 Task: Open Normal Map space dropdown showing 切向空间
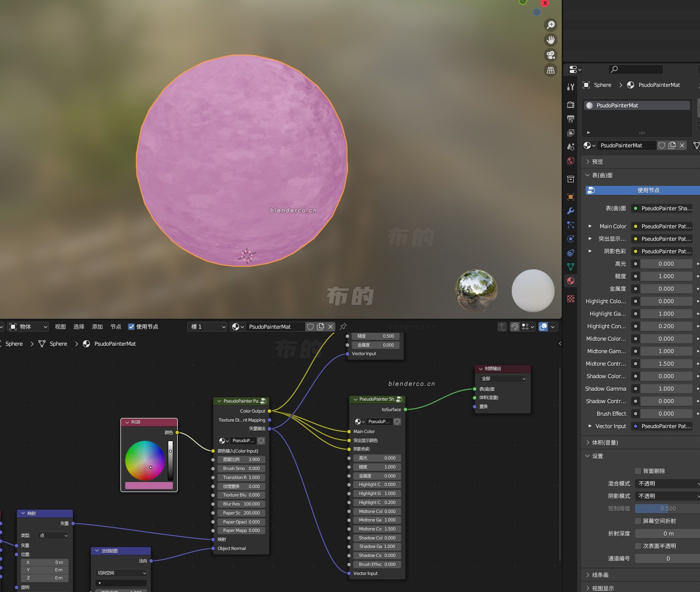tap(121, 573)
